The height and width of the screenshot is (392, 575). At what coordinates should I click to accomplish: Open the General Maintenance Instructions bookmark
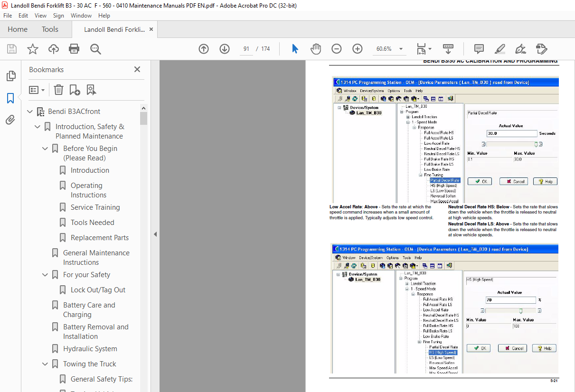pos(96,258)
